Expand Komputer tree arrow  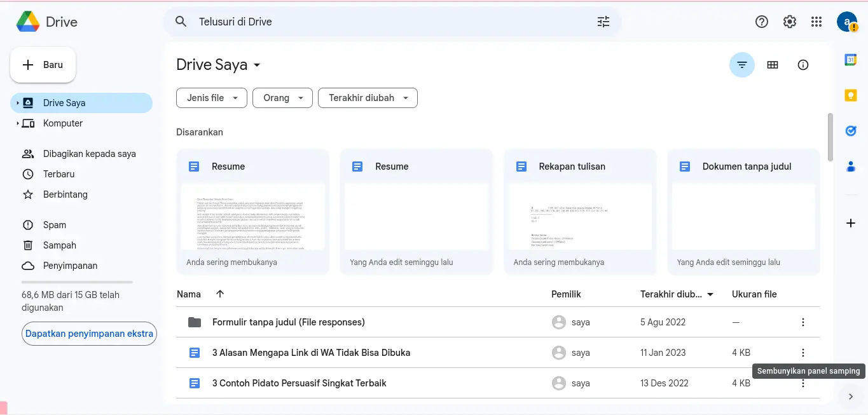tap(18, 123)
